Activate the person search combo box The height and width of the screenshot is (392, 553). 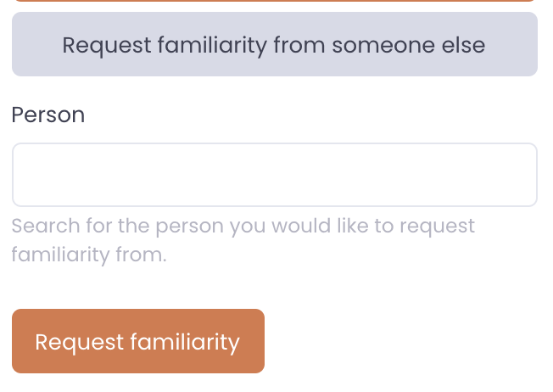(274, 175)
